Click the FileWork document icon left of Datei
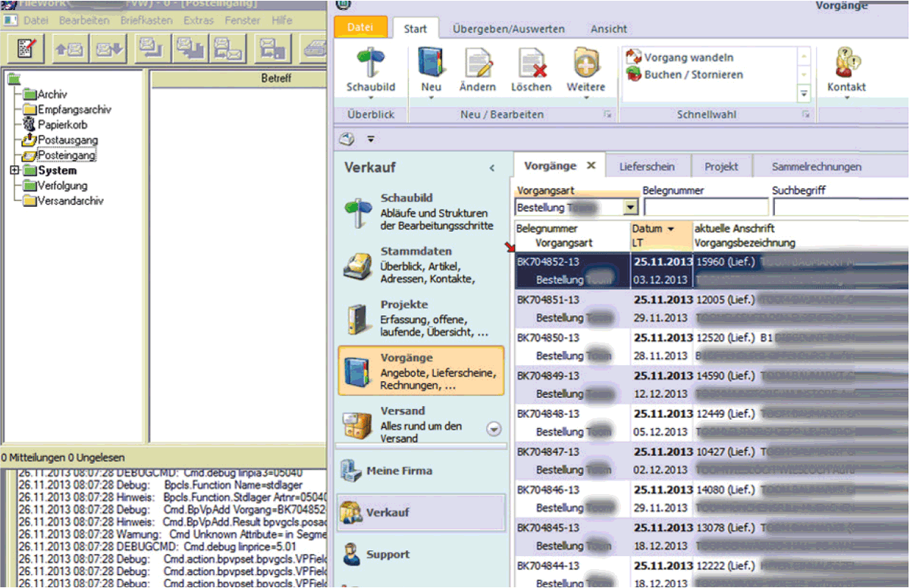Viewport: 910px width, 588px height. tap(12, 20)
